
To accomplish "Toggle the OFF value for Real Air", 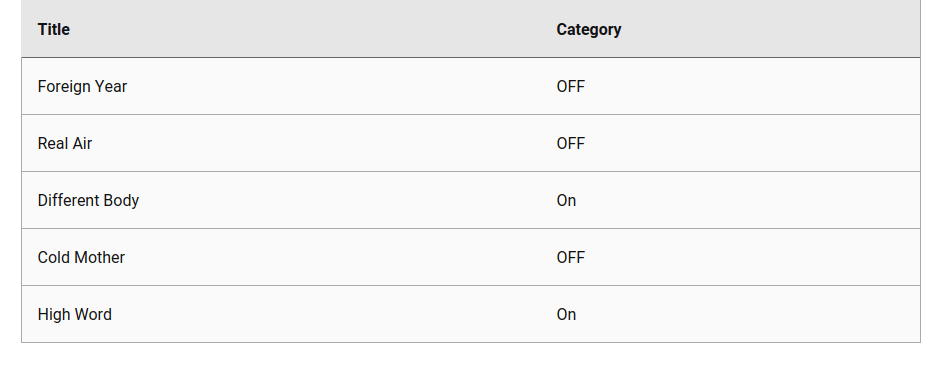I will point(571,144).
